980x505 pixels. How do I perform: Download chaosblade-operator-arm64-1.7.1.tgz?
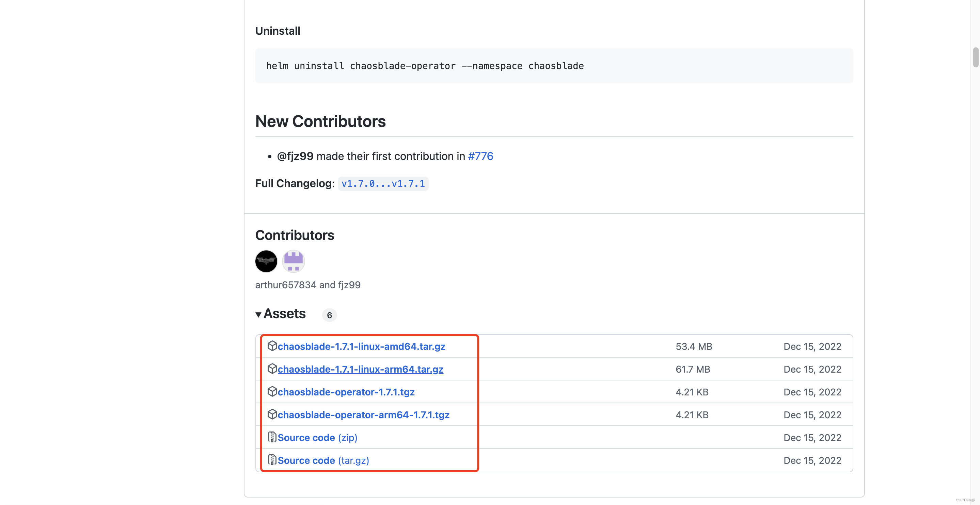(x=364, y=415)
